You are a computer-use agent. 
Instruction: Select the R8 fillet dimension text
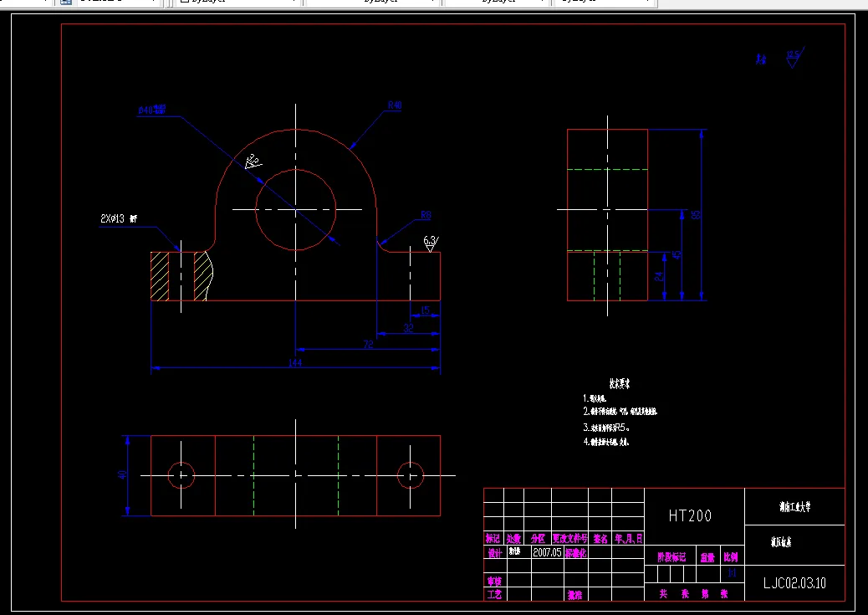click(x=426, y=215)
